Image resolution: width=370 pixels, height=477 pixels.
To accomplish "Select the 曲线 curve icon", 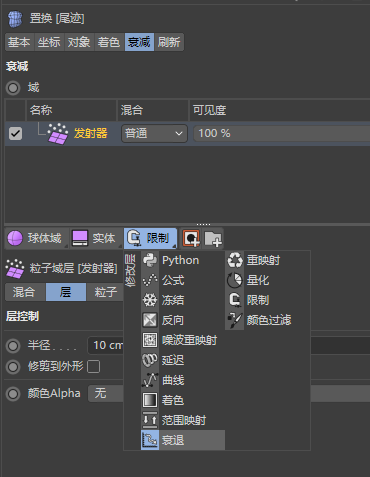I will 150,380.
